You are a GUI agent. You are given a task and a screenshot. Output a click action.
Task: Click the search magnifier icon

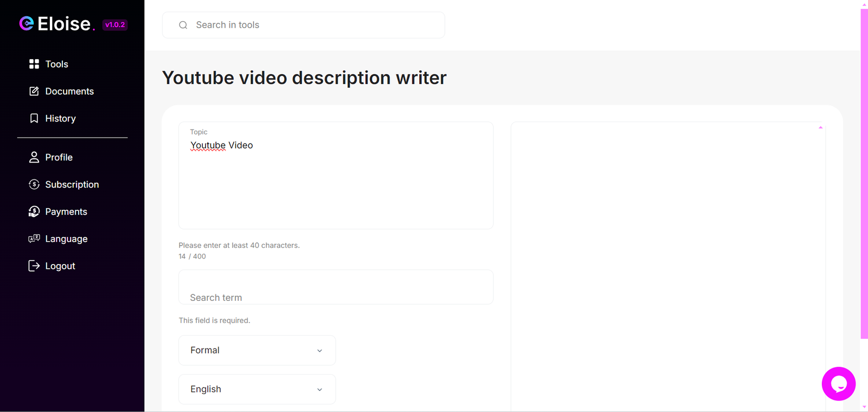(x=183, y=25)
